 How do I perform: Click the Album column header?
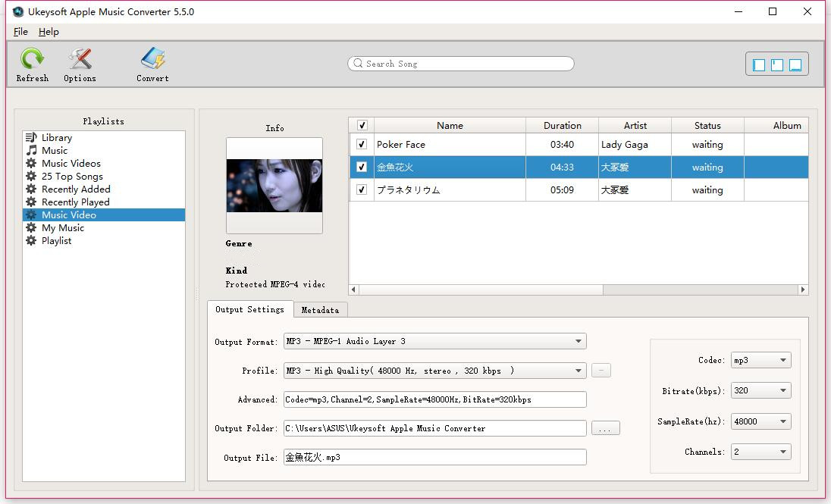[x=777, y=125]
